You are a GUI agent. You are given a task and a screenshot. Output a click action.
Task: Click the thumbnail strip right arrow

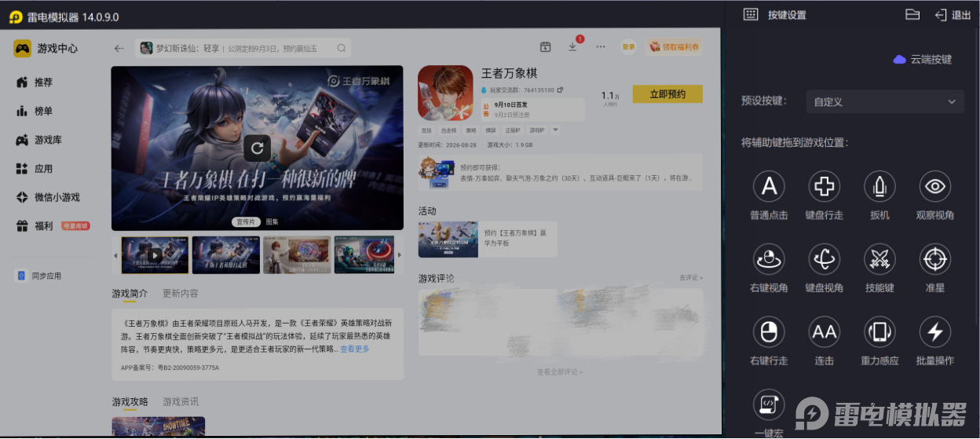(x=399, y=255)
